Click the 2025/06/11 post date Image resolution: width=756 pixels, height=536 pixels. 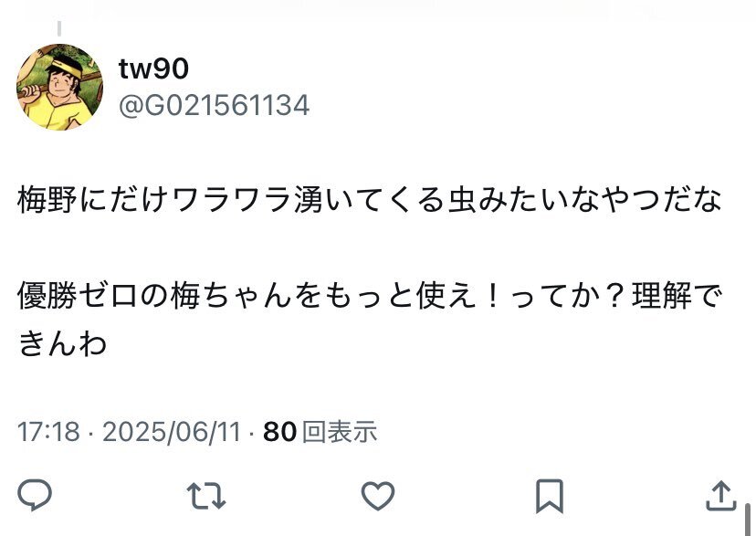point(171,431)
